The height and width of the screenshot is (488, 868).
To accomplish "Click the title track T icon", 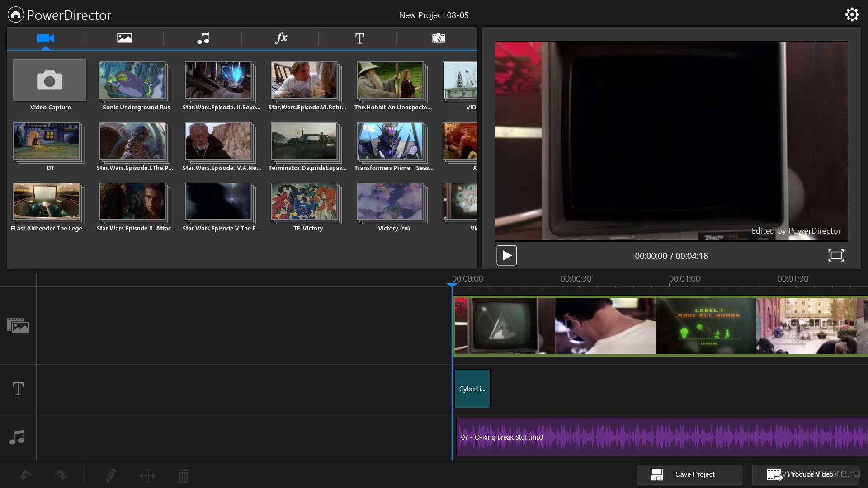I will [x=18, y=389].
